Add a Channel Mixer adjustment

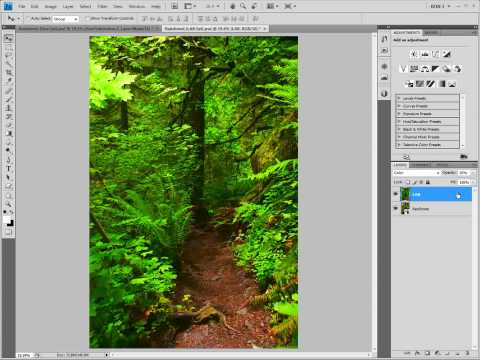(x=458, y=69)
